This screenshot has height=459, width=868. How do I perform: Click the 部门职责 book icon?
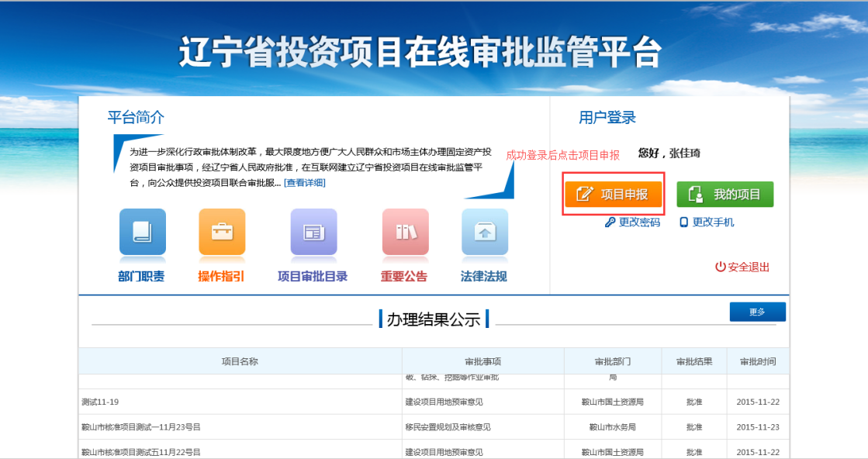coord(142,232)
